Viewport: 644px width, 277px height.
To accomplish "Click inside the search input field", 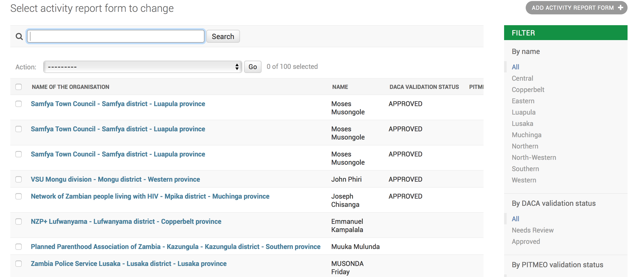I will [x=115, y=36].
